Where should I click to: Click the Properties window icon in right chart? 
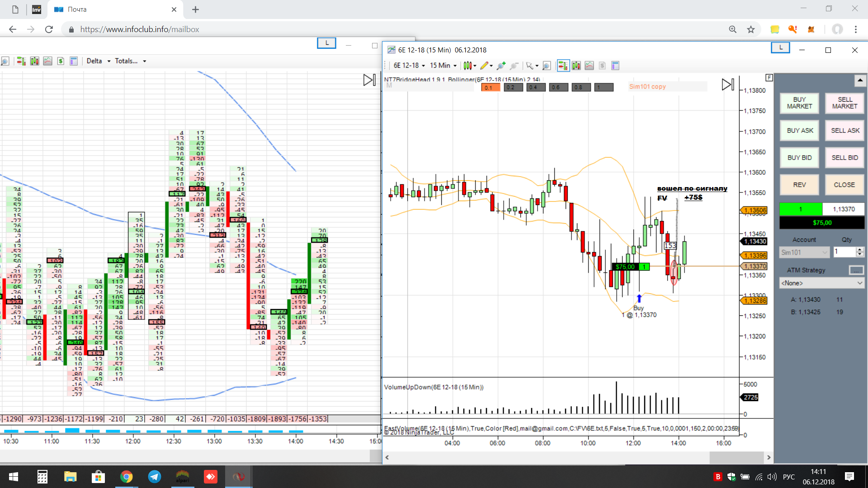pyautogui.click(x=615, y=66)
